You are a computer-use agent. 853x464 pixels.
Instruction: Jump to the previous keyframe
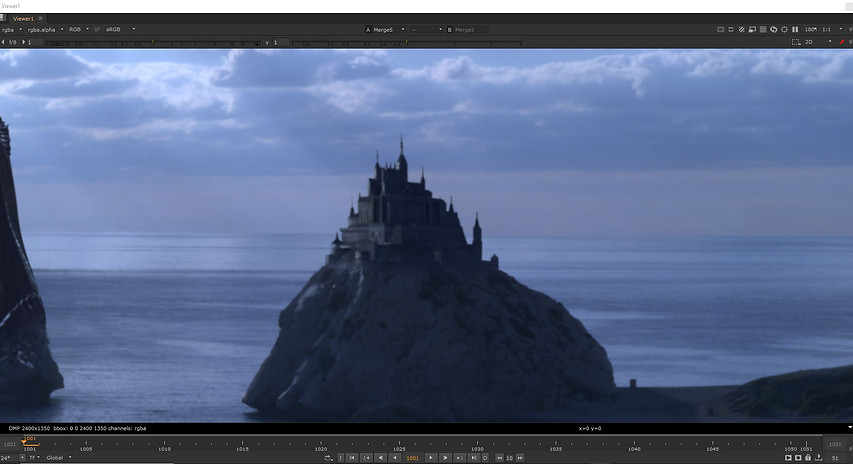tap(367, 458)
